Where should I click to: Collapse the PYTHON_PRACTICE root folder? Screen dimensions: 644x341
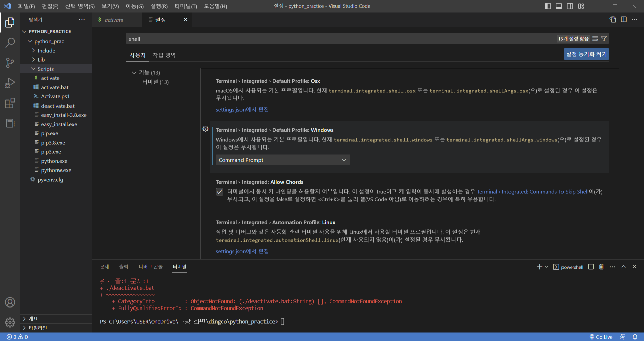(x=24, y=31)
